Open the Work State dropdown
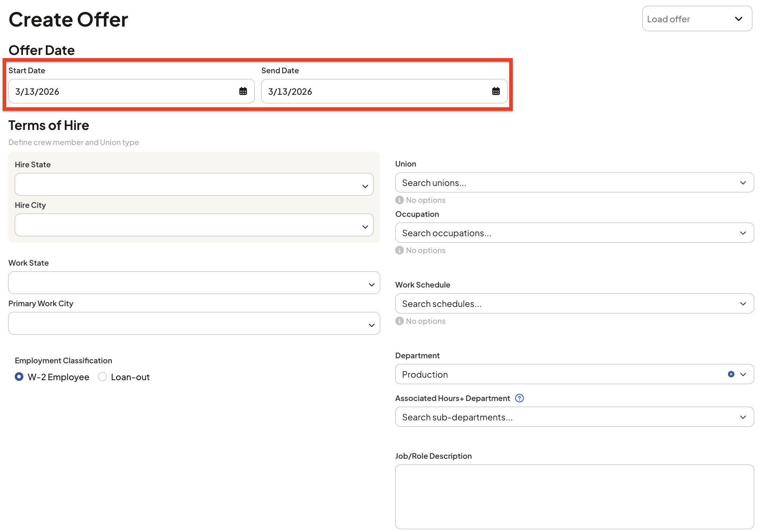Screen dimensions: 761x532 tap(194, 283)
